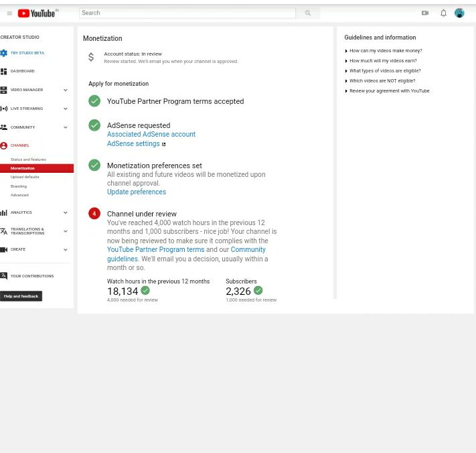The width and height of the screenshot is (476, 453).
Task: Open the AdSense settings link
Action: [x=133, y=143]
